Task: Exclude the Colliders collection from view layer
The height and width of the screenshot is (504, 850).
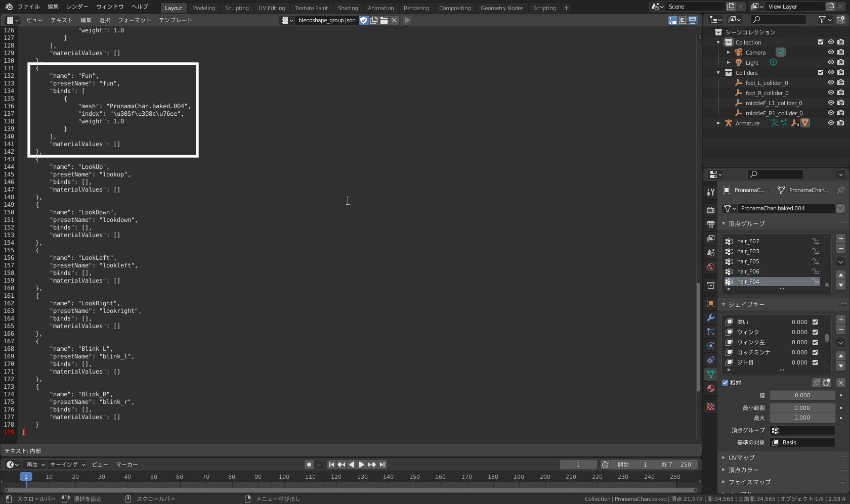Action: point(821,73)
